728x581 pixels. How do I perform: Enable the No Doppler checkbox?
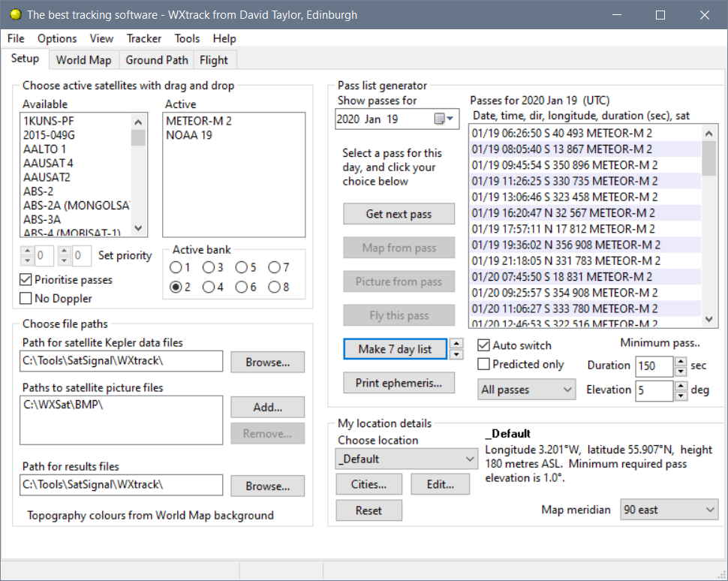pos(26,298)
